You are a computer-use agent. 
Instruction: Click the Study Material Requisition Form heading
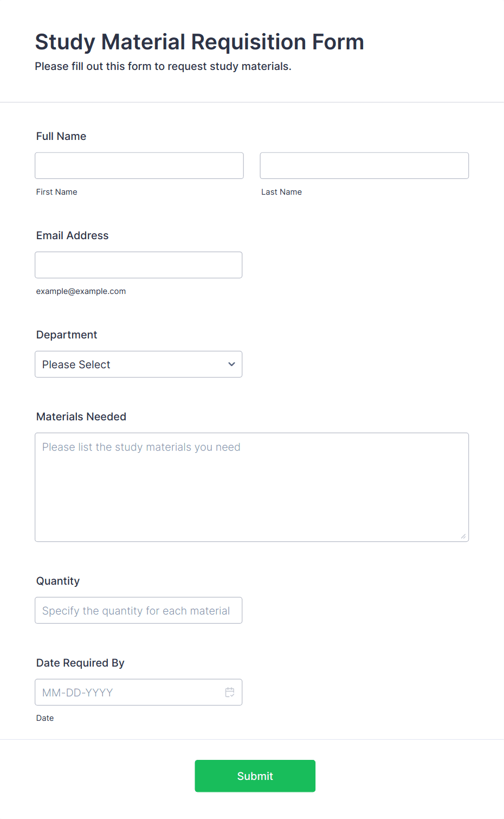click(199, 42)
